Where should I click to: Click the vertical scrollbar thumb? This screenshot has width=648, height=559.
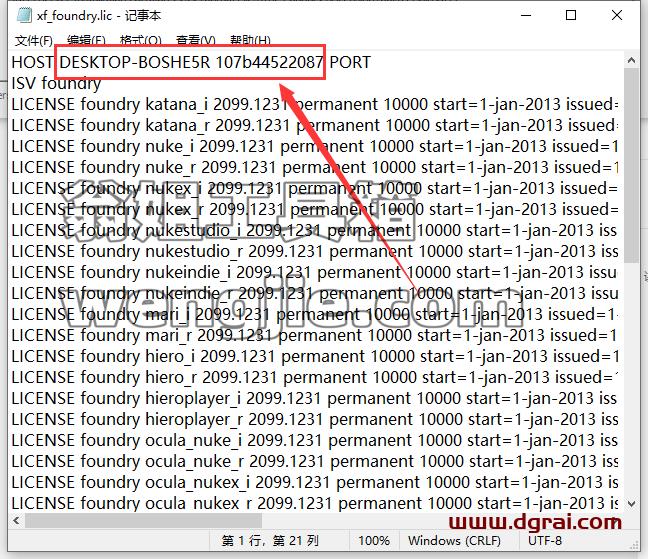coord(631,165)
